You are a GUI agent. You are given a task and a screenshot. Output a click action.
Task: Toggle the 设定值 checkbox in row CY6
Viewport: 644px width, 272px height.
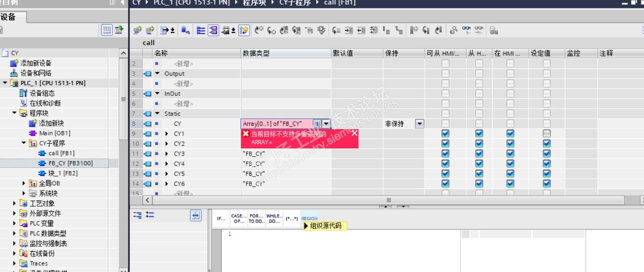[546, 184]
